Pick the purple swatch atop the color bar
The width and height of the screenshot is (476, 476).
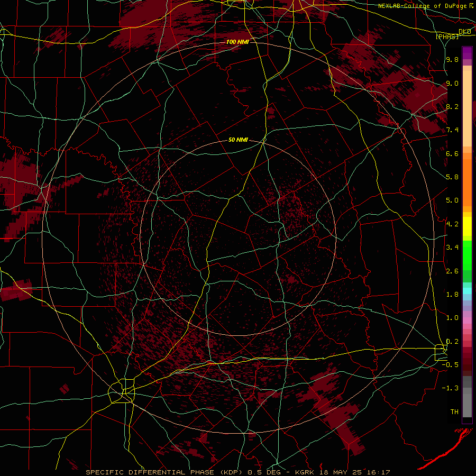coord(467,53)
